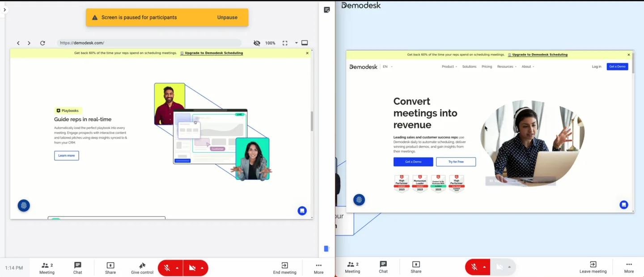Click Share in the host toolbar
Screen dimensions: 644x277
[x=110, y=268]
